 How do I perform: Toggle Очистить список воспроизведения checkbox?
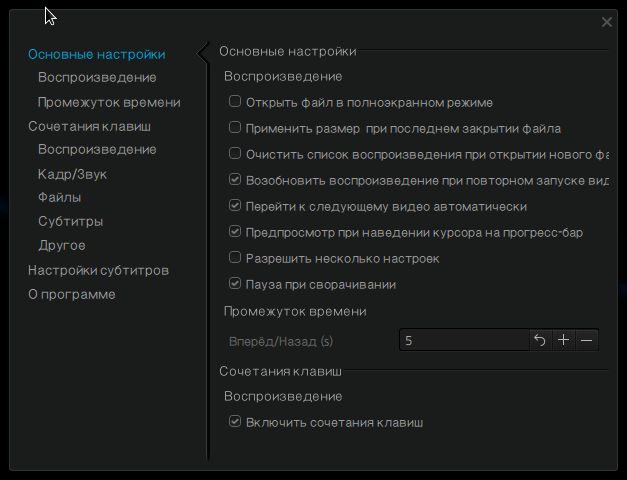(235, 153)
